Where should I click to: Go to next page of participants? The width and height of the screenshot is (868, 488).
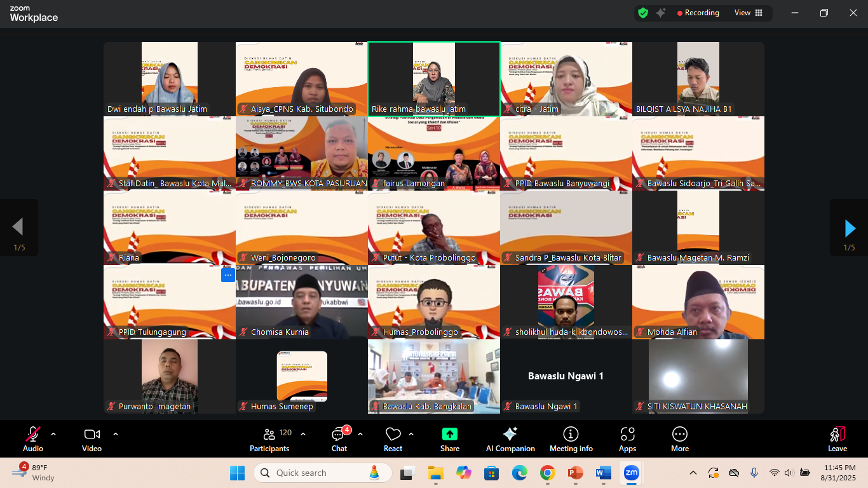point(849,227)
